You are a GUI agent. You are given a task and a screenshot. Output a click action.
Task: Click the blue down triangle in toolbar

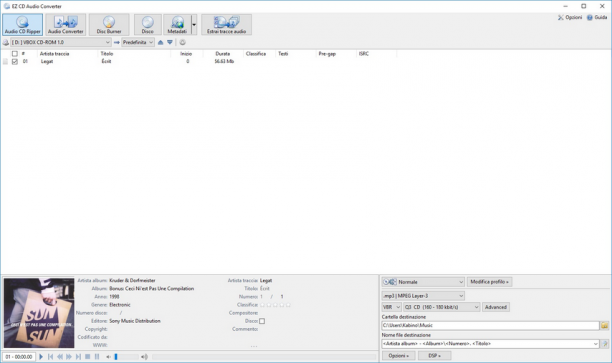170,42
